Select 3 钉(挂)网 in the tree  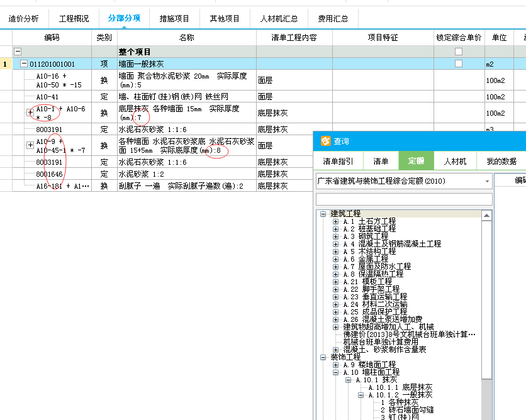(400, 417)
